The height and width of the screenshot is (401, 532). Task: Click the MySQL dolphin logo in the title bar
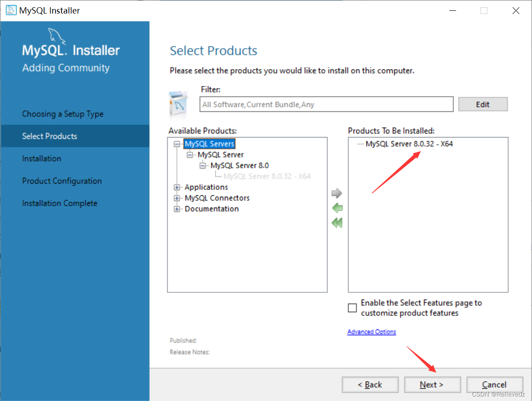tap(10, 9)
